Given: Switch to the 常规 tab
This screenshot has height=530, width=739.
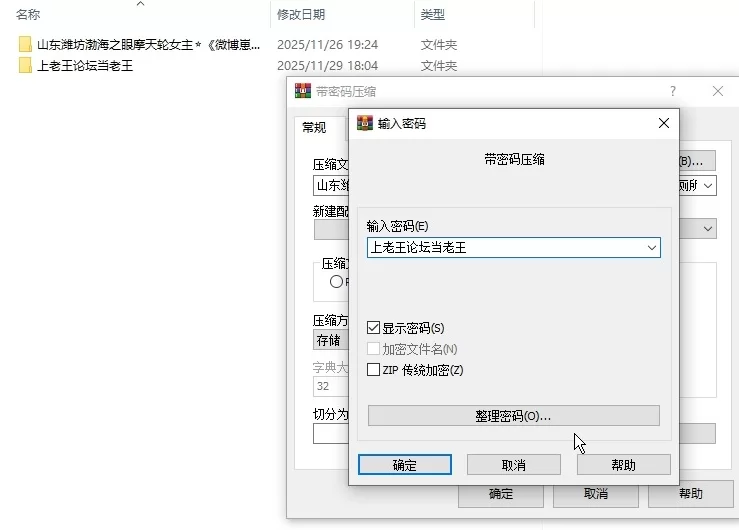Looking at the screenshot, I should click(314, 128).
